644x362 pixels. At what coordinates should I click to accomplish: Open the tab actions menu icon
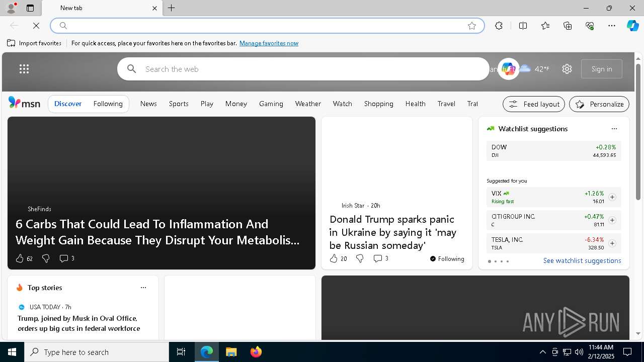[x=30, y=8]
